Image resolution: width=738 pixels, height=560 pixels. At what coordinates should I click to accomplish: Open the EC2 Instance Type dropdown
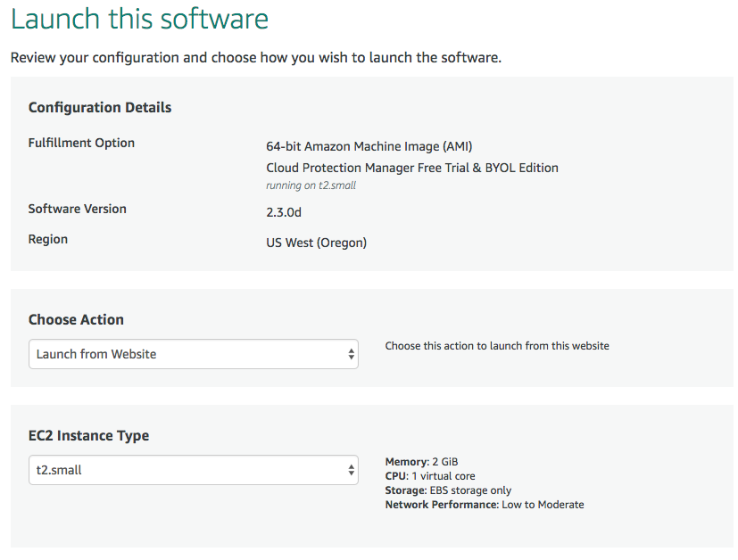[194, 470]
